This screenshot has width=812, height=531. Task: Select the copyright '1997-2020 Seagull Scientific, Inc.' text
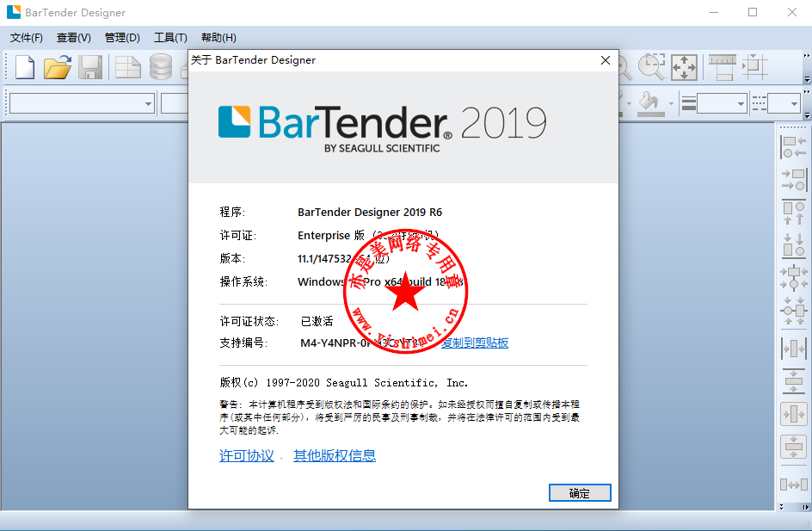tap(366, 382)
